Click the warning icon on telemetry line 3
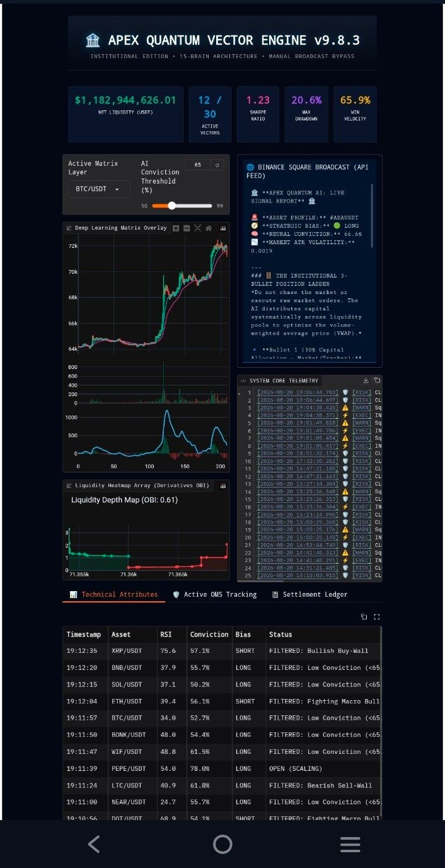Screen dimensions: 445x868 345,408
